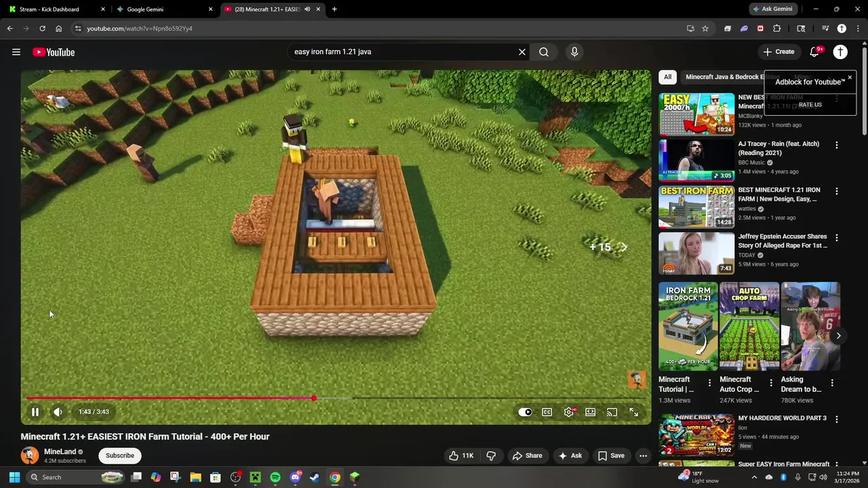Mute the video player volume

58,411
